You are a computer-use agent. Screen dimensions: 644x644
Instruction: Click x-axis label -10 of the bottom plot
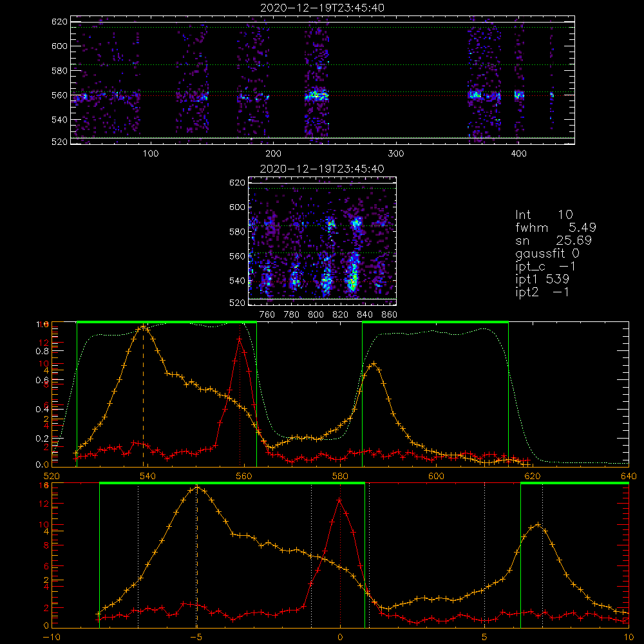pyautogui.click(x=52, y=637)
